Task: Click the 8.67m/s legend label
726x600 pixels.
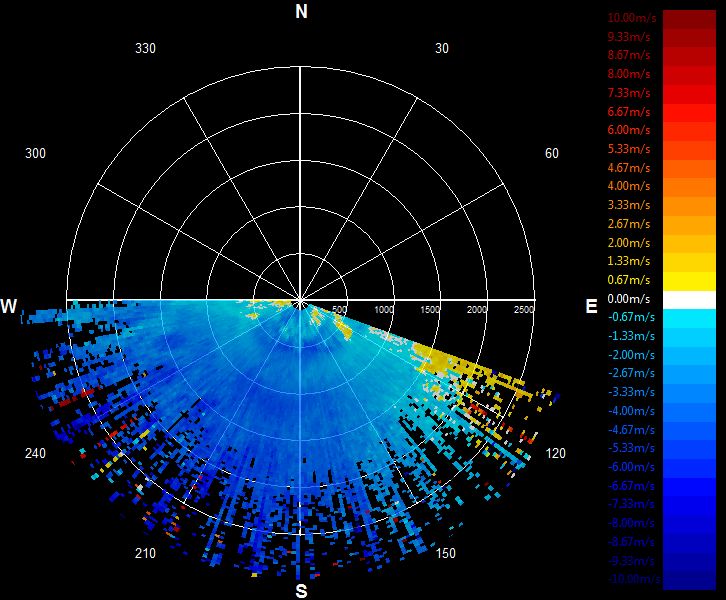Action: 629,55
